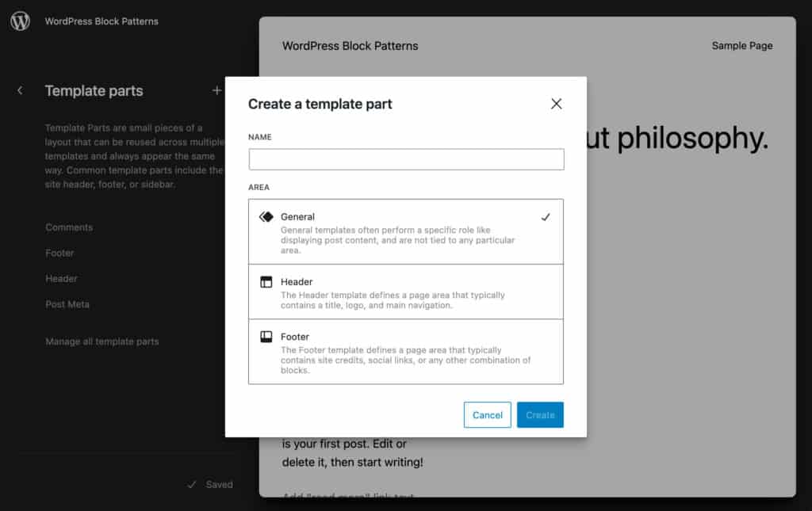Select the Header area option
Screen dimensions: 812x511
pyautogui.click(x=405, y=292)
